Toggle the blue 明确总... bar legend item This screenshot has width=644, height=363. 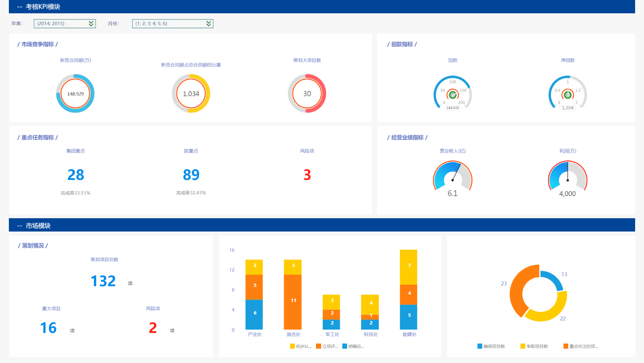click(353, 346)
